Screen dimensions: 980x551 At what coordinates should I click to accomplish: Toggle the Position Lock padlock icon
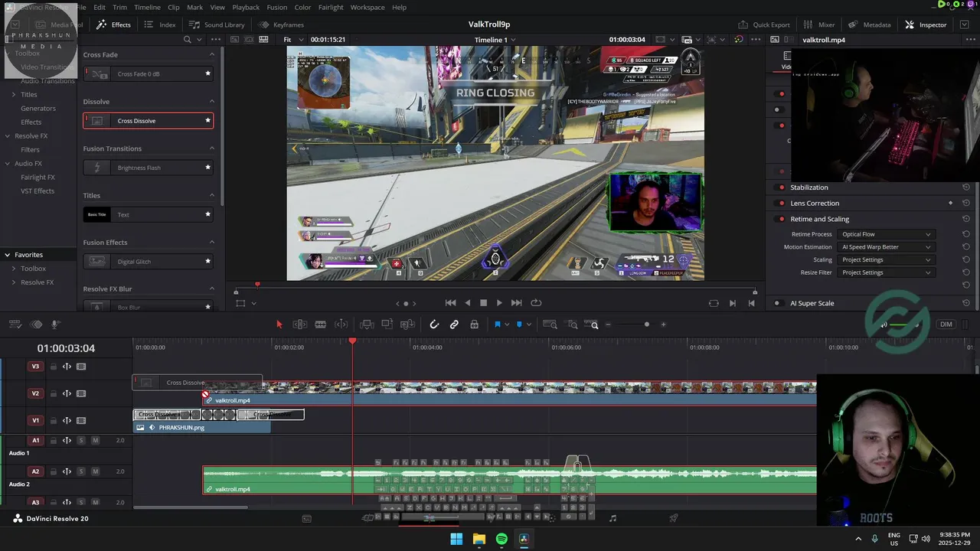point(474,324)
